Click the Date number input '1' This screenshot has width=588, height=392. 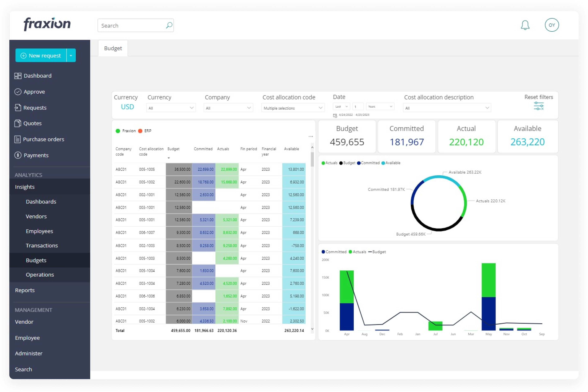click(x=358, y=106)
